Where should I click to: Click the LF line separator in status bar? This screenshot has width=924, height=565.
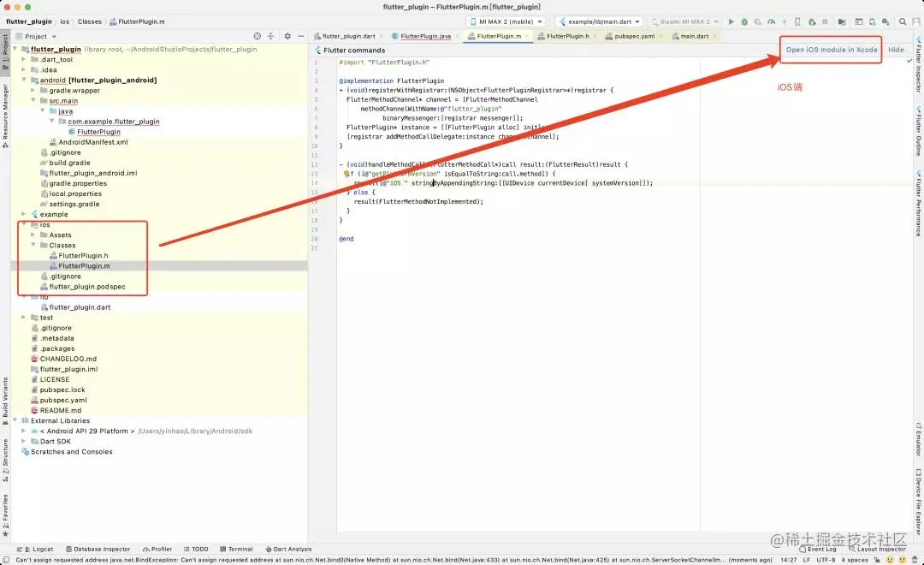[807, 560]
